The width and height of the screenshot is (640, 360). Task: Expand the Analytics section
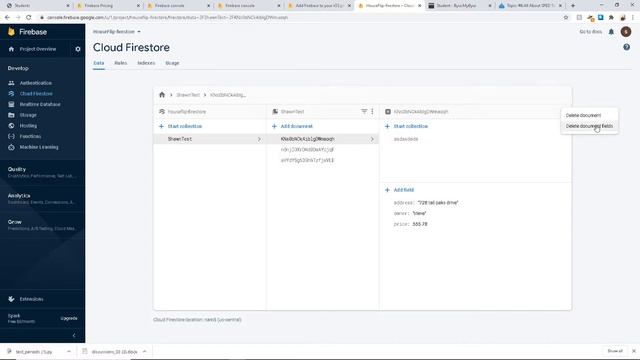[42, 199]
